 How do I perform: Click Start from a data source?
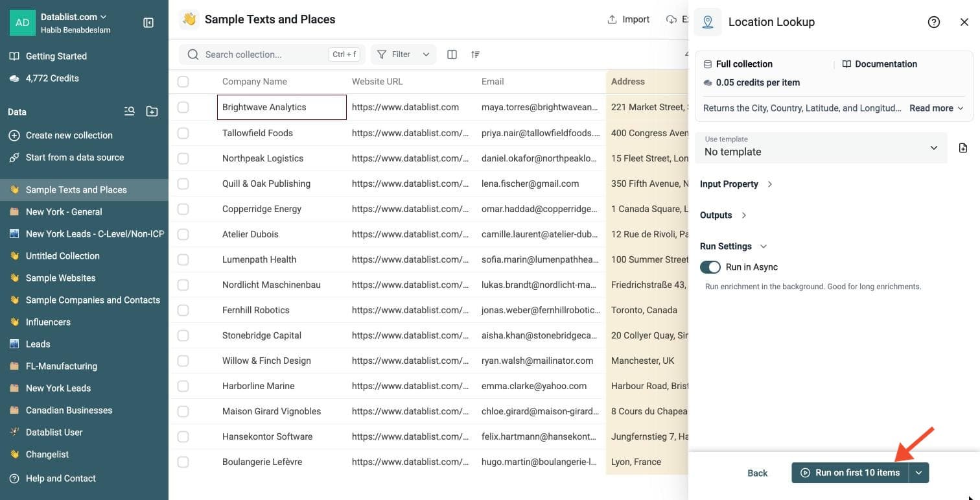pyautogui.click(x=75, y=158)
